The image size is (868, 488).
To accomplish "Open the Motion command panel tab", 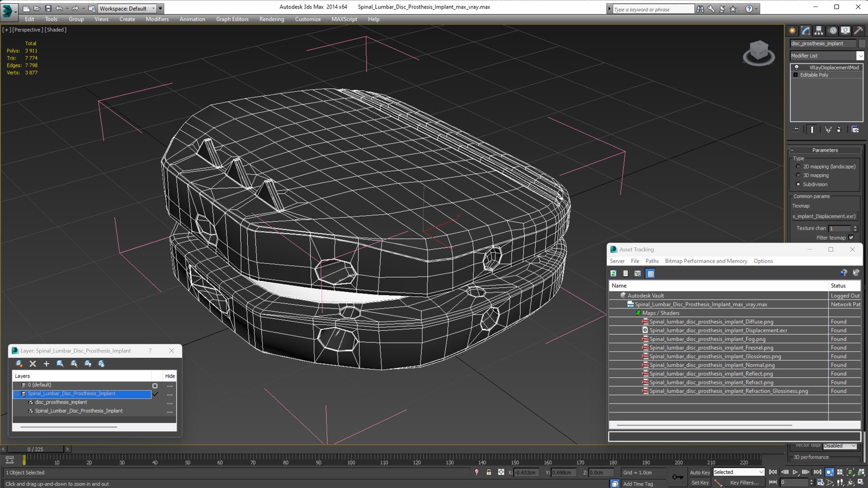I will [x=832, y=31].
